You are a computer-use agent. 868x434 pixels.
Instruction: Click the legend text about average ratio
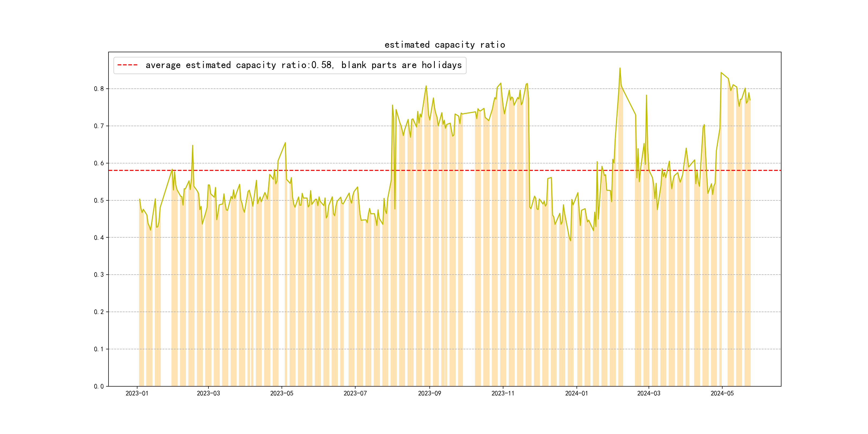[x=303, y=65]
